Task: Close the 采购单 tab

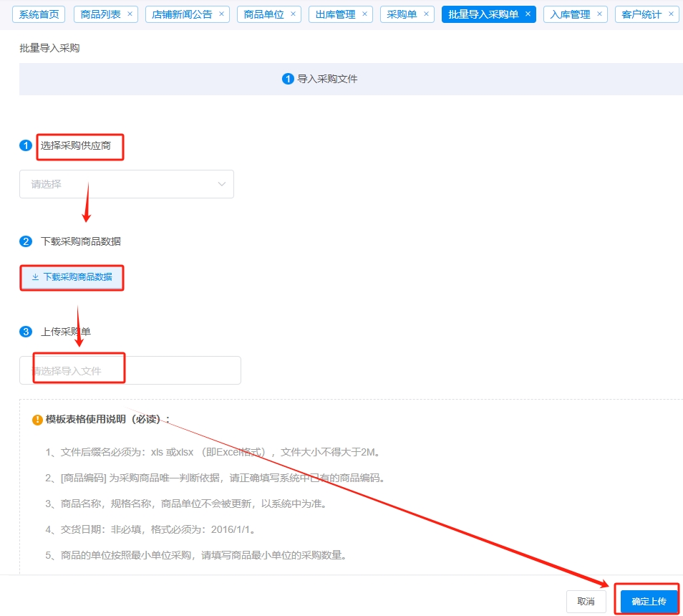Action: pyautogui.click(x=426, y=14)
